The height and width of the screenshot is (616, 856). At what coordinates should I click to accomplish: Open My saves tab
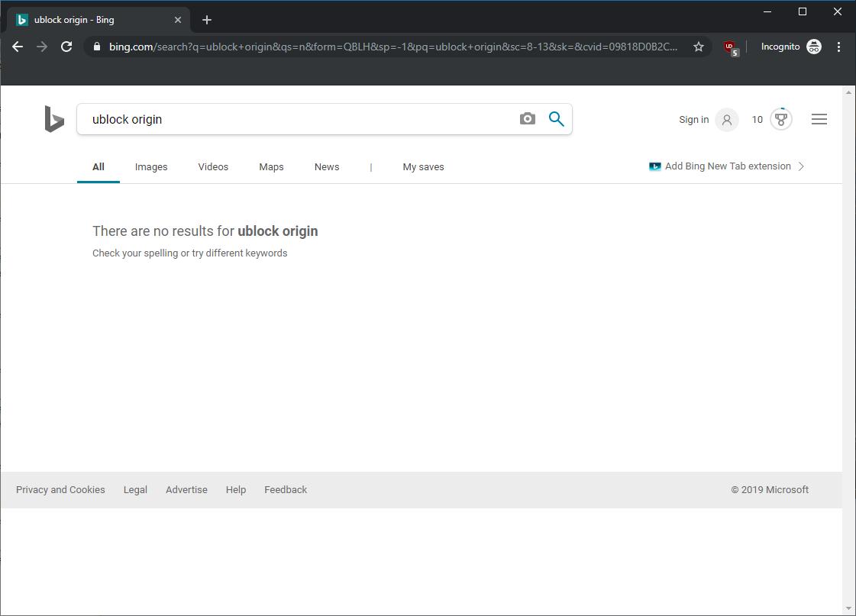point(423,167)
